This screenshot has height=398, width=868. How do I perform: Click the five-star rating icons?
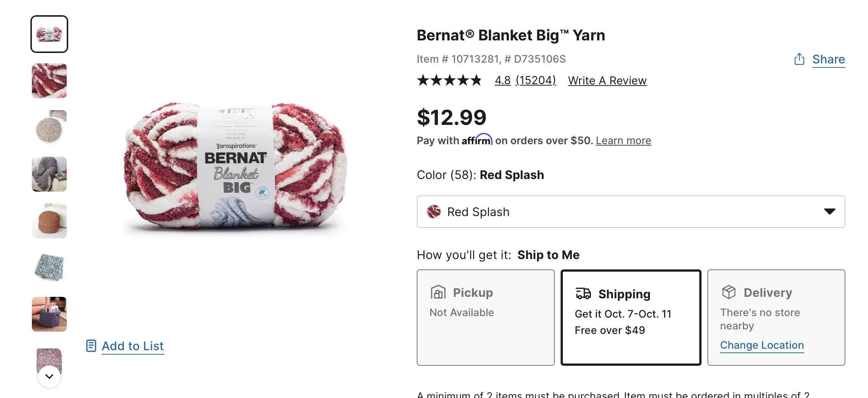(x=449, y=80)
